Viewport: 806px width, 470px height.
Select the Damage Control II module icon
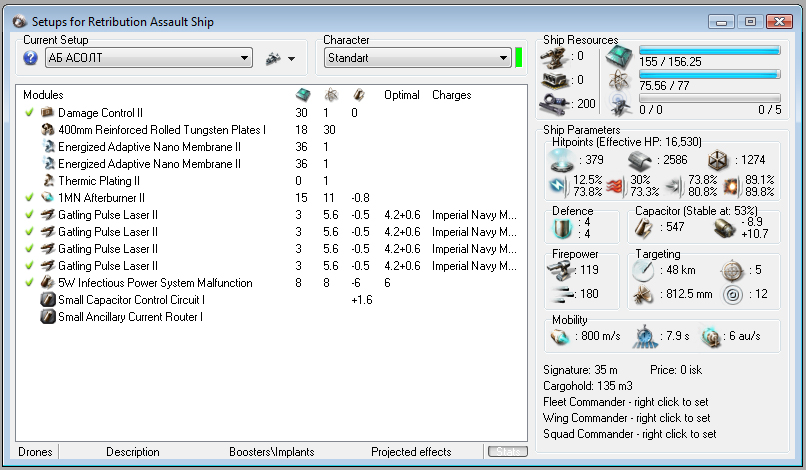tap(47, 112)
